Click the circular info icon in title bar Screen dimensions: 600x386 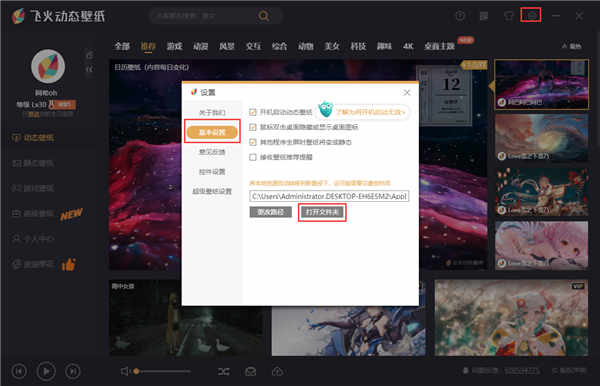pyautogui.click(x=460, y=16)
